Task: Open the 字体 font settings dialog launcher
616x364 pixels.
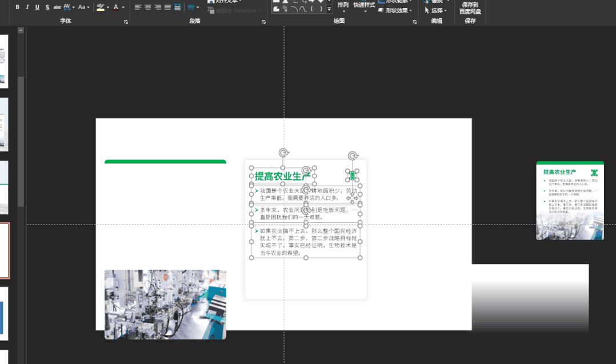Action: 125,22
